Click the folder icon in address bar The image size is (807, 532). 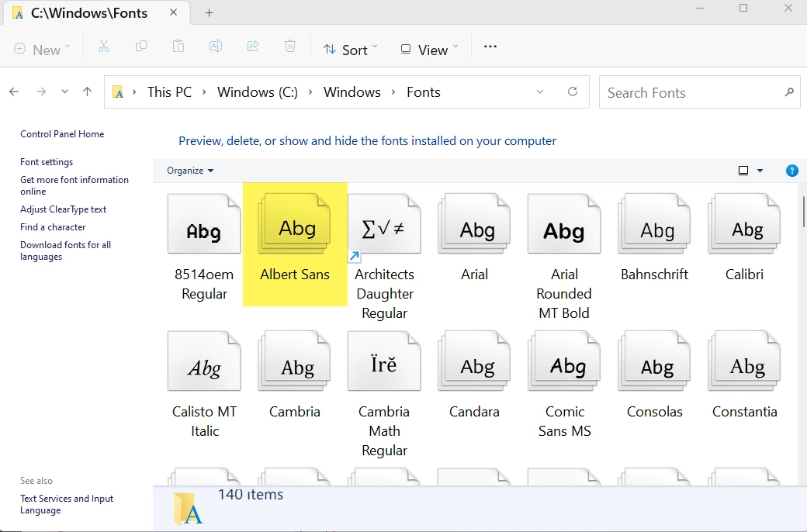[x=119, y=92]
